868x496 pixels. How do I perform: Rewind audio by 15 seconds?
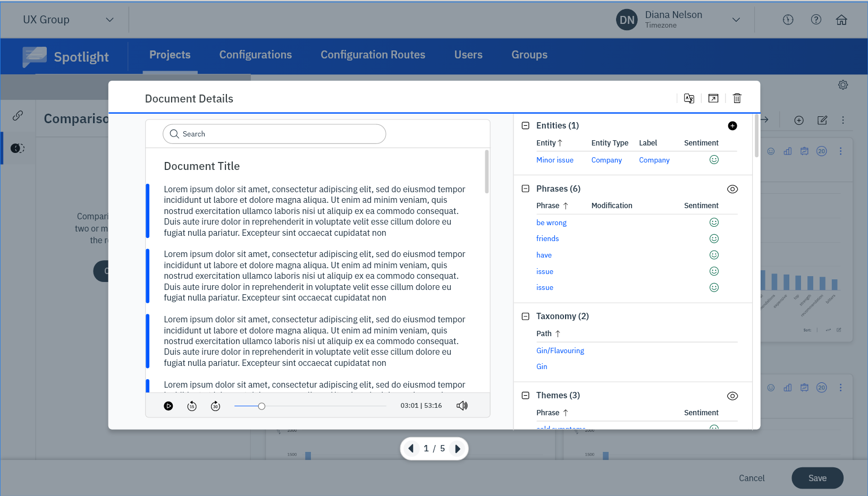click(192, 406)
